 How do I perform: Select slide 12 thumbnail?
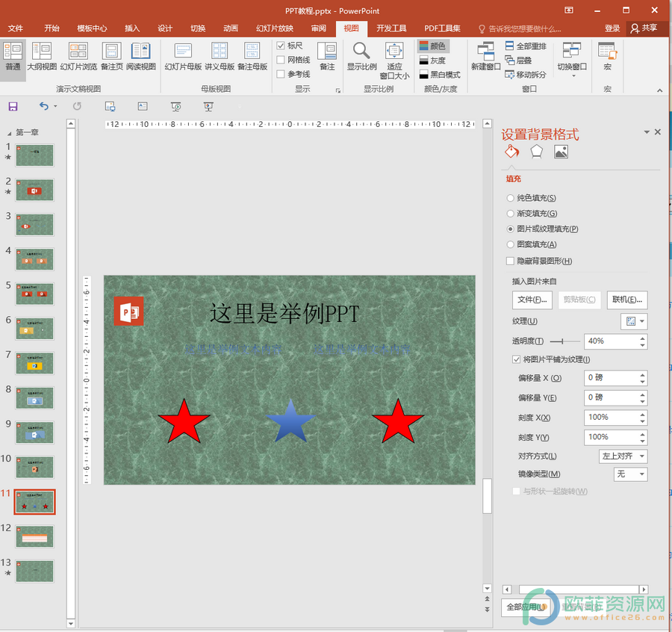34,537
